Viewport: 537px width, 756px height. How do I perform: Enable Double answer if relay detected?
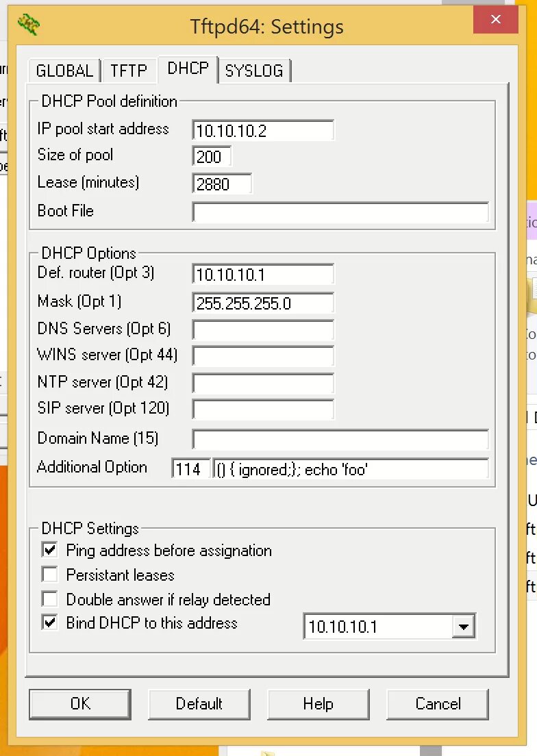pyautogui.click(x=49, y=598)
